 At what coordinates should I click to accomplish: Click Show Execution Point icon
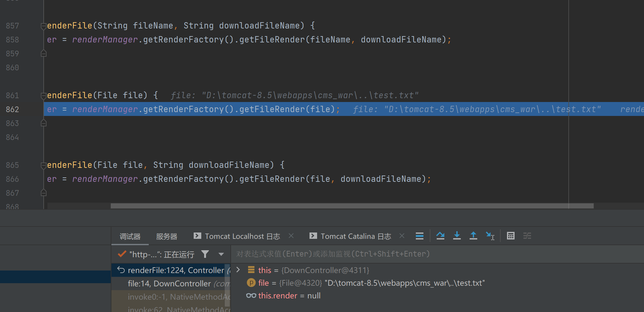point(420,236)
